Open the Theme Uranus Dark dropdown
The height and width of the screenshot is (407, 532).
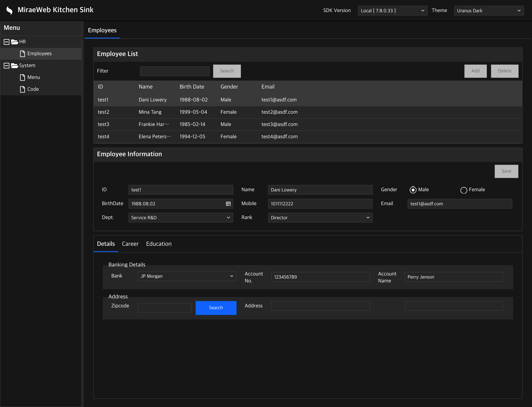[489, 11]
